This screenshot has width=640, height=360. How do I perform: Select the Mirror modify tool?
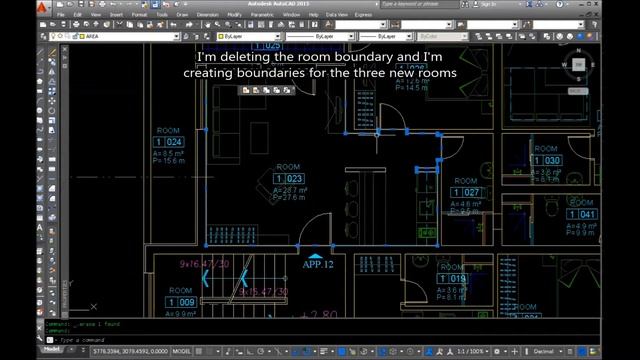(x=52, y=71)
